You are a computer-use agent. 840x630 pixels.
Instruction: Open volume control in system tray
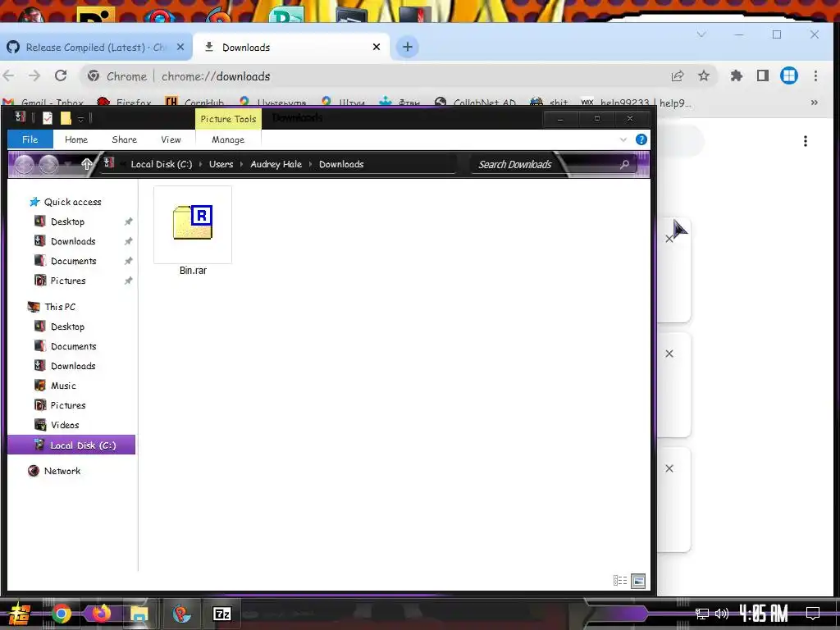click(x=722, y=614)
